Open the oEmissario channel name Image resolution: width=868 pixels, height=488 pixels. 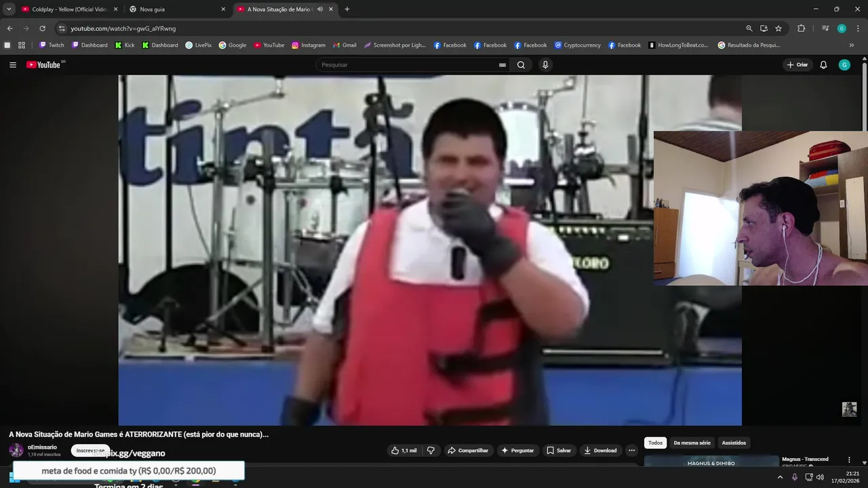42,447
